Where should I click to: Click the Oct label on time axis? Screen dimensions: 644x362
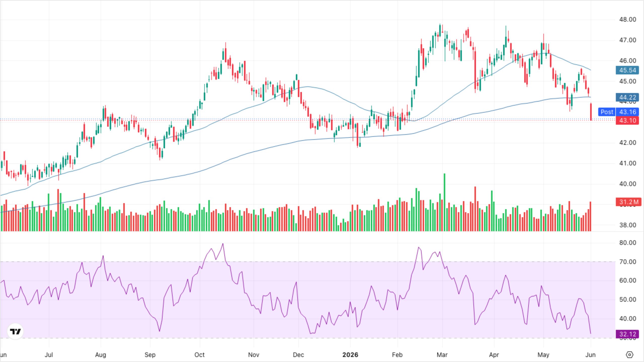tap(199, 355)
